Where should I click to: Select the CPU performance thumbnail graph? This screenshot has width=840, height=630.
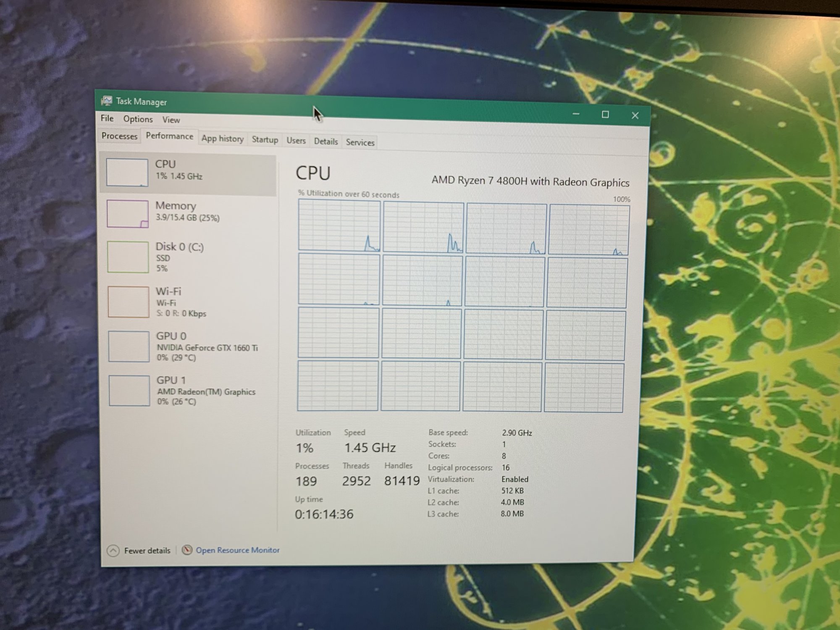point(127,172)
